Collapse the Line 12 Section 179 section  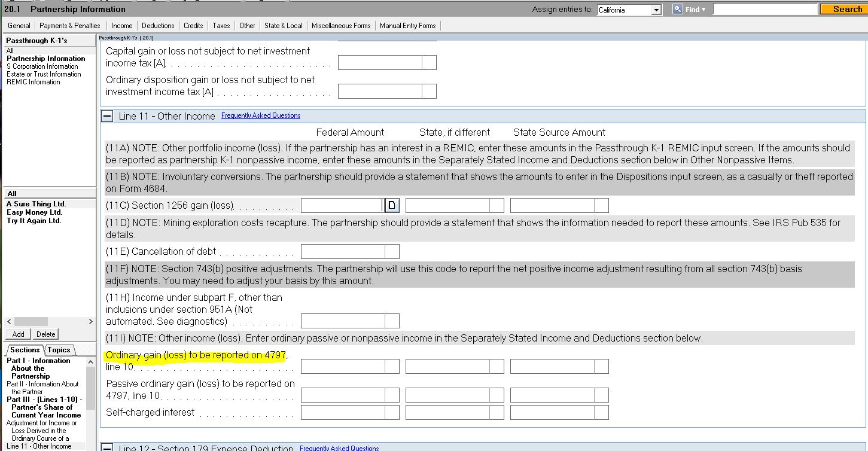click(x=107, y=447)
